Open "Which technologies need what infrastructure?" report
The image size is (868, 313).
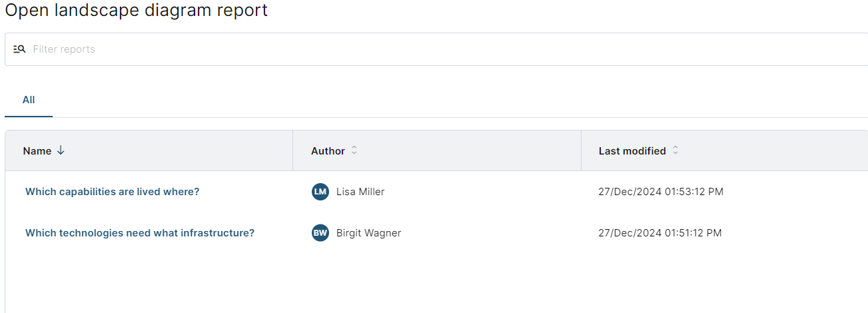click(x=140, y=233)
